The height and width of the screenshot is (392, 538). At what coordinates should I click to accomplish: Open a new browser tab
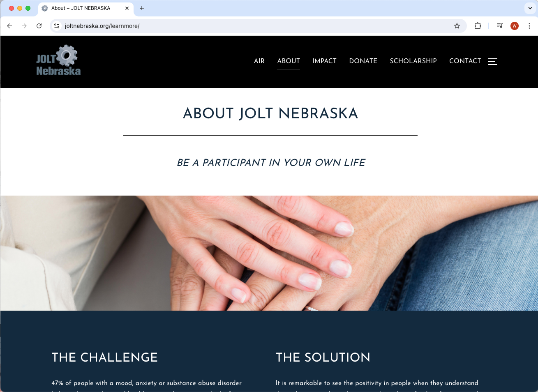pyautogui.click(x=142, y=8)
